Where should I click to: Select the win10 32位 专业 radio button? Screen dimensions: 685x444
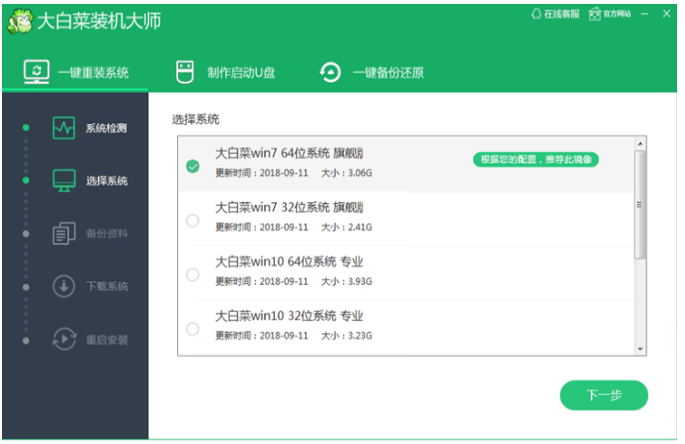coord(193,329)
